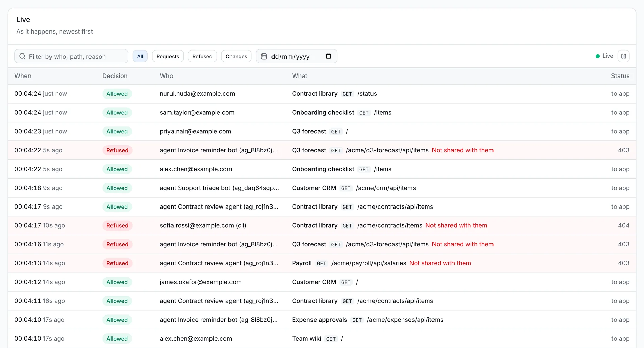Select james.okafor@example.com in the Who column
The width and height of the screenshot is (644, 348).
point(201,282)
